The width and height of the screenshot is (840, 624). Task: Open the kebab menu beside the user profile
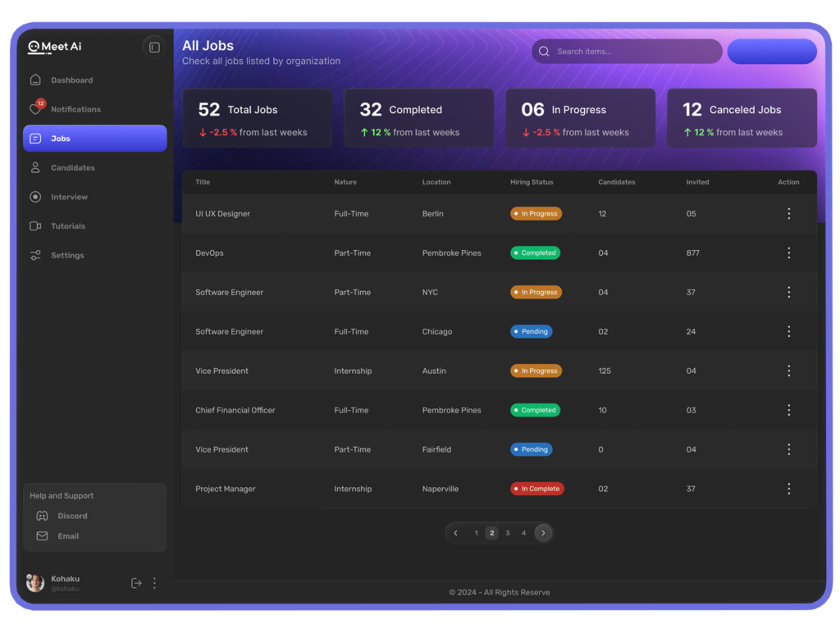154,582
